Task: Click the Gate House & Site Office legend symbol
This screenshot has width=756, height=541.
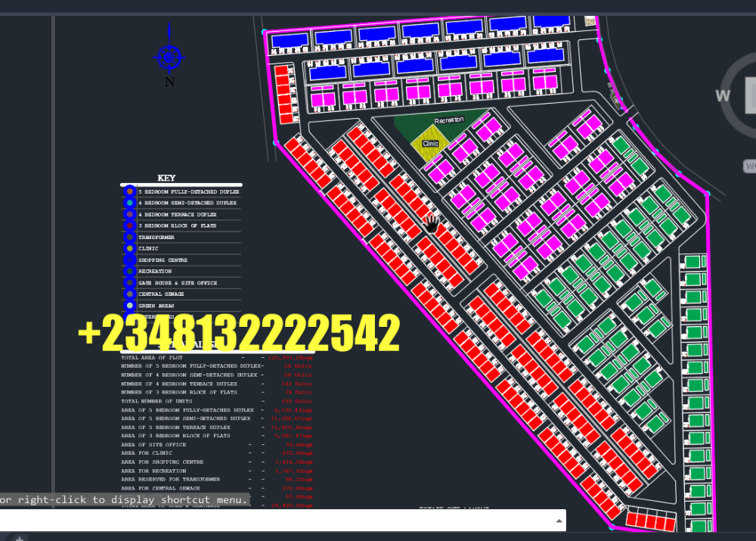Action: pyautogui.click(x=129, y=283)
